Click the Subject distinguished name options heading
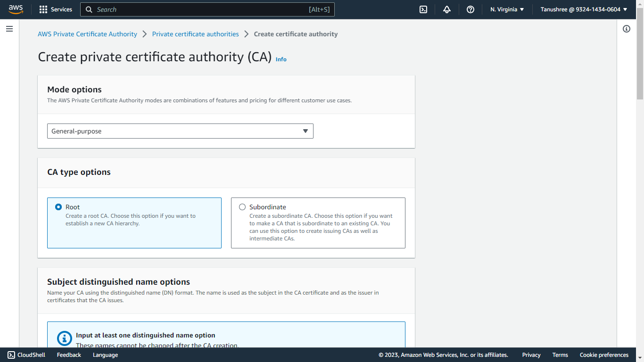The image size is (644, 362). click(x=119, y=282)
